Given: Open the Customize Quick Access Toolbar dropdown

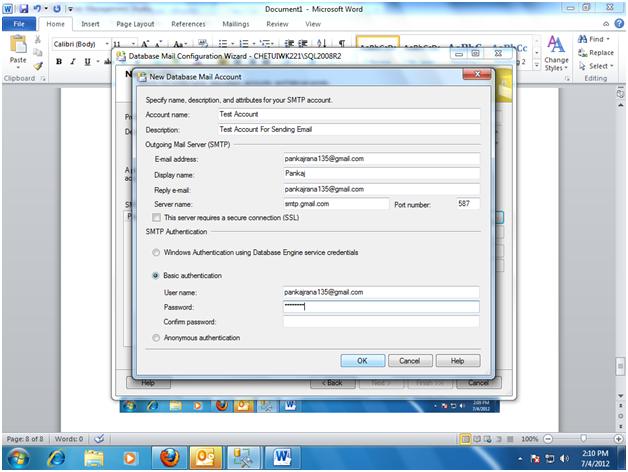Looking at the screenshot, I should (x=70, y=9).
